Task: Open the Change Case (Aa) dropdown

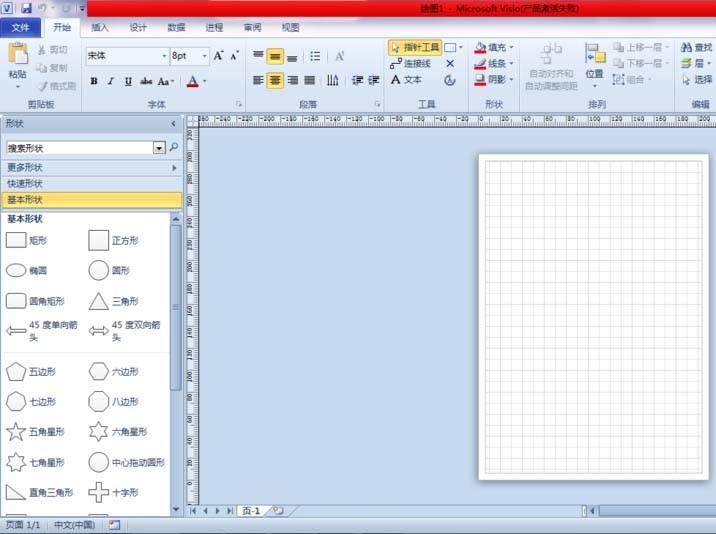Action: (166, 81)
